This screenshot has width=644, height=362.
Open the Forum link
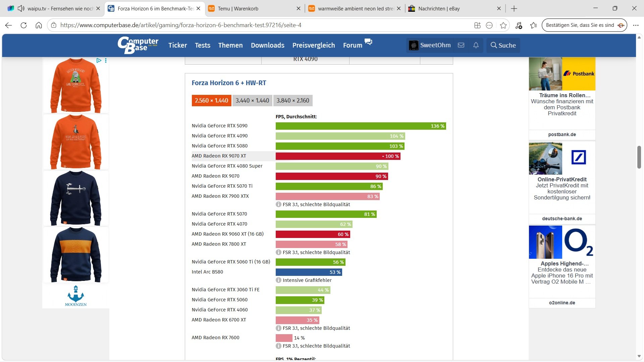(353, 45)
